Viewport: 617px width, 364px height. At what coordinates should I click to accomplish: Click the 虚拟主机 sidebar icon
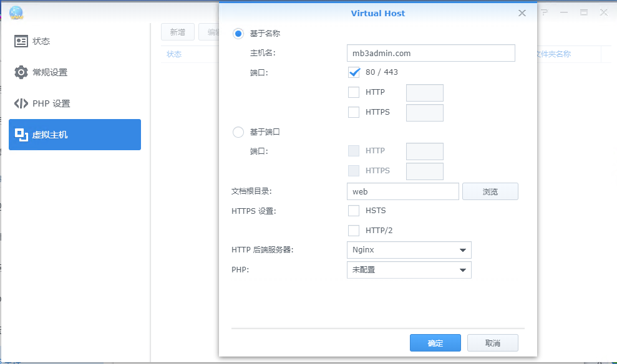tap(21, 135)
